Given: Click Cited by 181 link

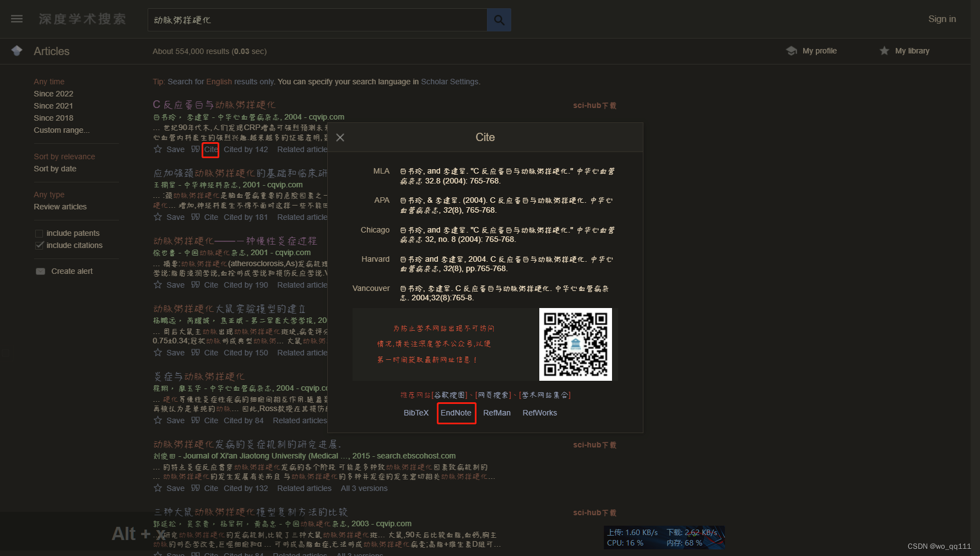Looking at the screenshot, I should (246, 217).
